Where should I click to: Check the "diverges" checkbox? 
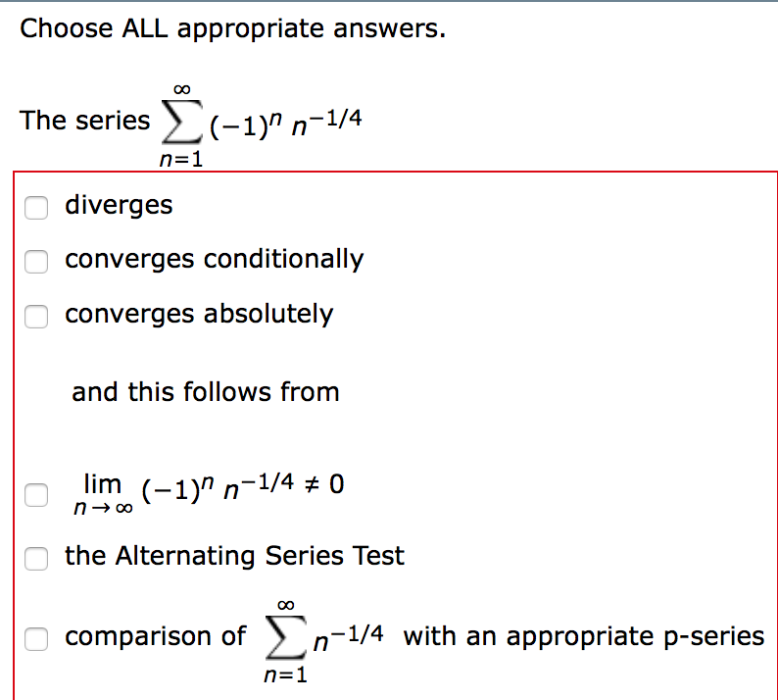pos(36,206)
